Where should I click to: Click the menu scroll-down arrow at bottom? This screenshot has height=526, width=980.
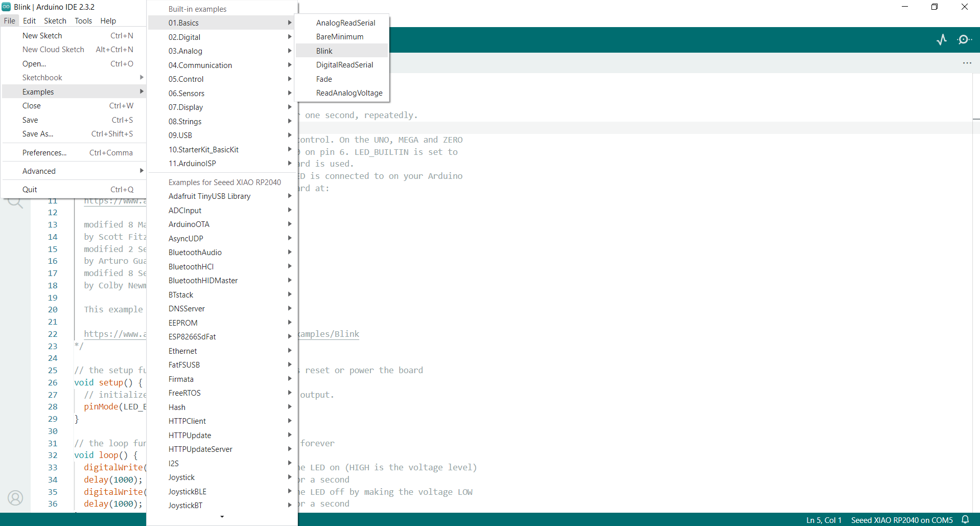(222, 517)
